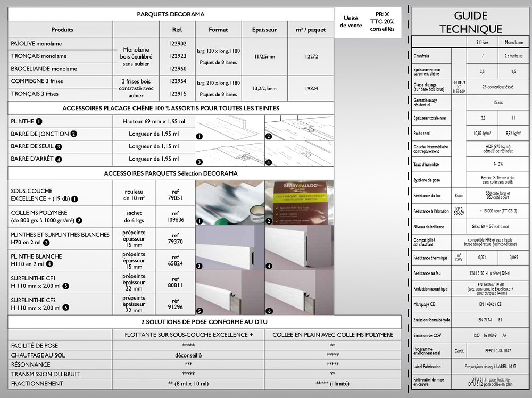Click the déconseillé cell for CHAUFFAGE AU SOL
The height and width of the screenshot is (398, 532).
[x=188, y=355]
